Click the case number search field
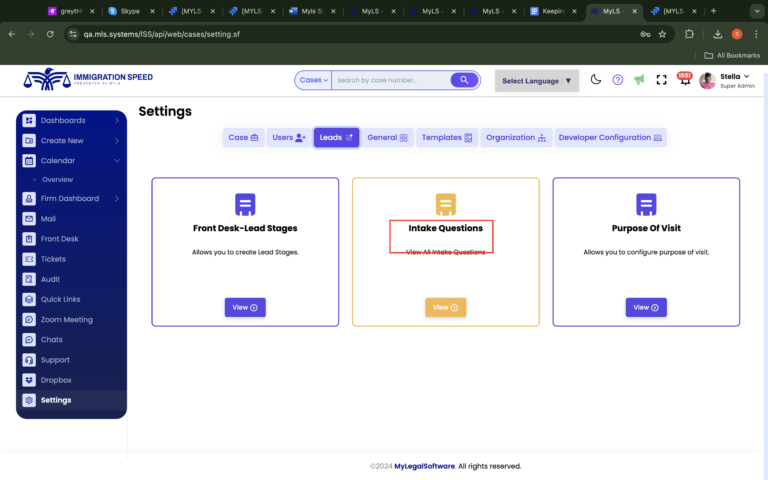This screenshot has height=480, width=768. click(x=390, y=80)
